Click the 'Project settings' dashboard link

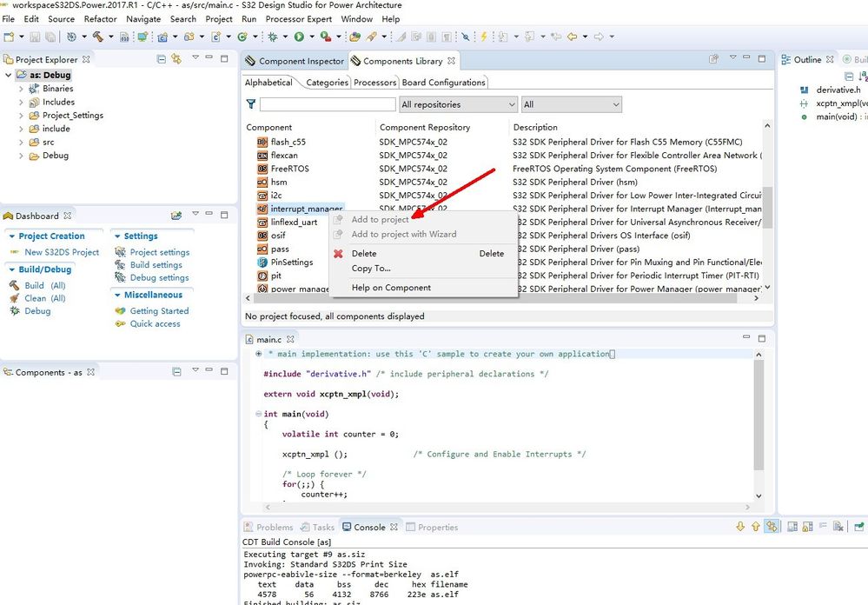159,252
